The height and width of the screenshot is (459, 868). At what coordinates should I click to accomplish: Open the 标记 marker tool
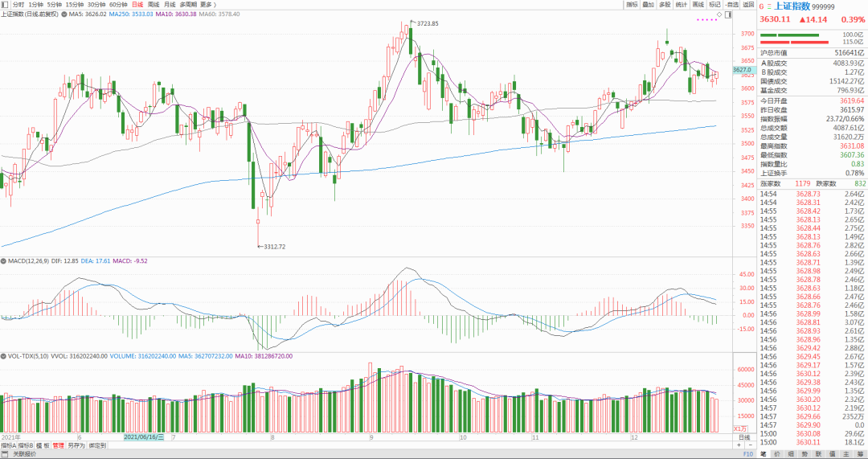click(714, 5)
